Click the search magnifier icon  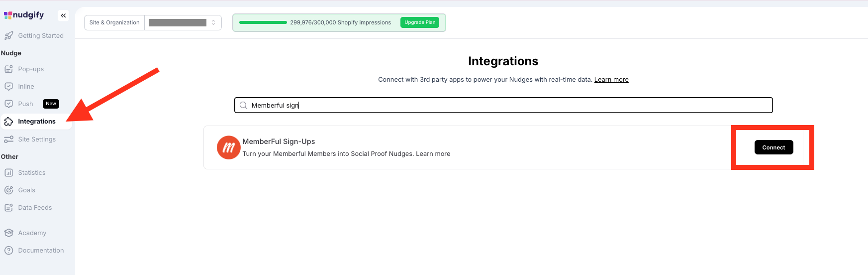[x=243, y=105]
